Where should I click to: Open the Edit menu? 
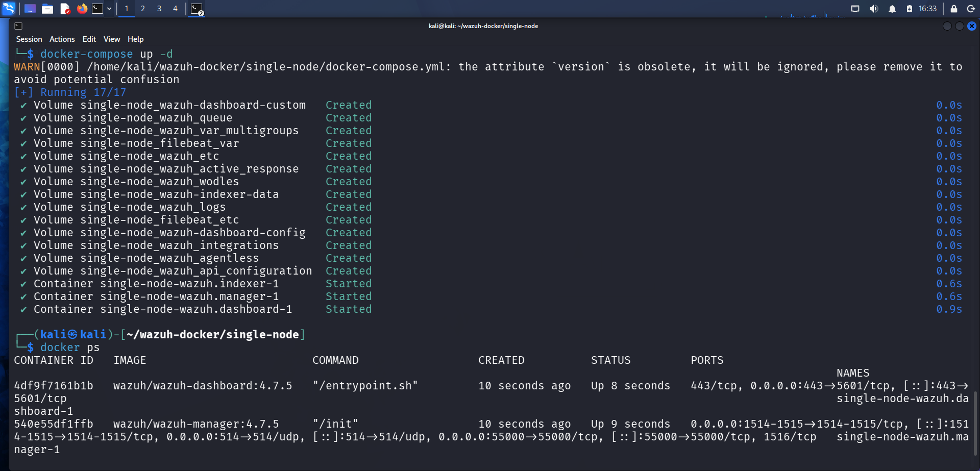[89, 39]
